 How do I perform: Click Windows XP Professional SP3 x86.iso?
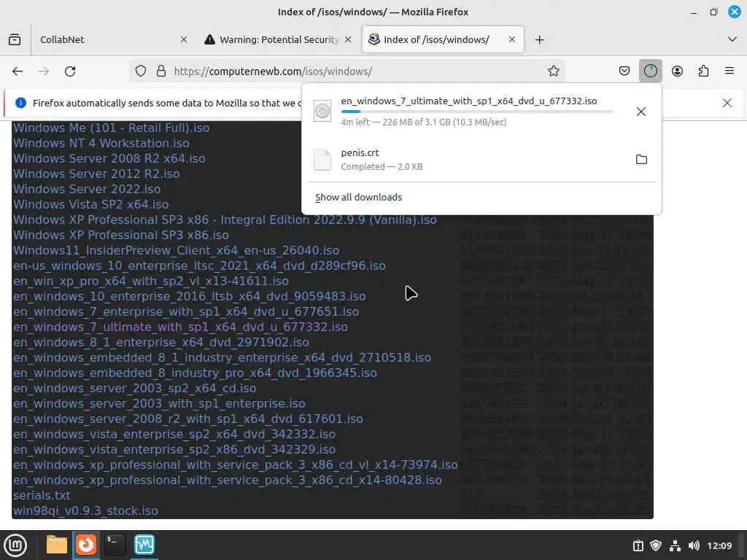(x=121, y=236)
